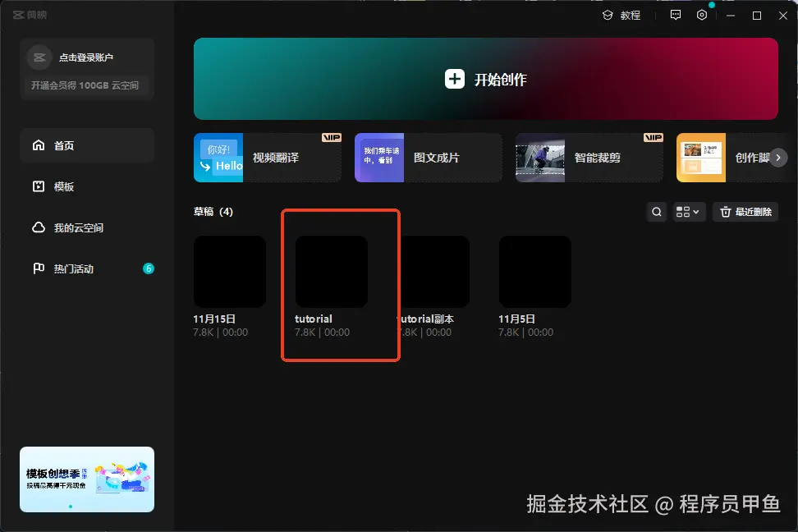This screenshot has width=798, height=532.
Task: Click the 模板创想季 promotional banner
Action: pos(87,479)
